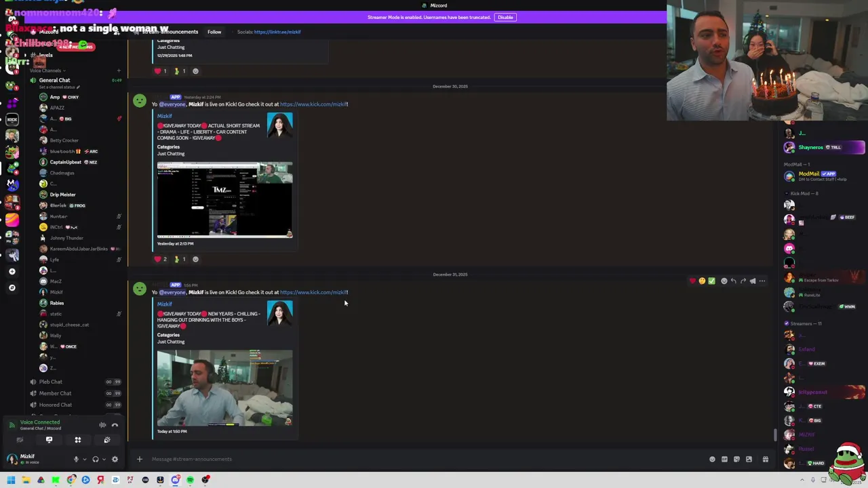Disable streamer mode in purple banner

(505, 17)
